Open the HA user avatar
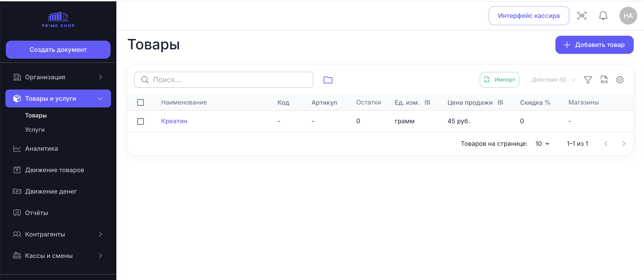 tap(628, 16)
